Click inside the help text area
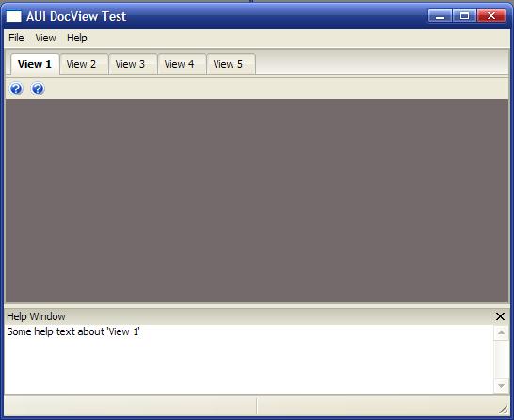The width and height of the screenshot is (514, 420). pos(249,360)
